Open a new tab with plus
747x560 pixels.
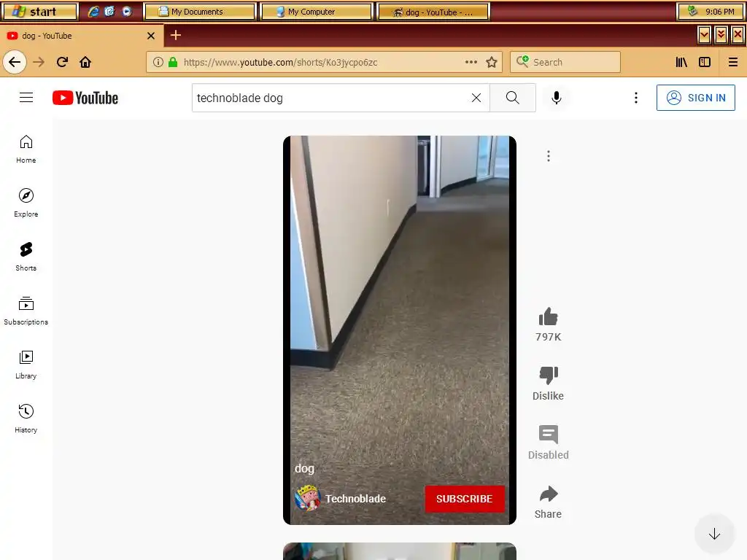[176, 35]
